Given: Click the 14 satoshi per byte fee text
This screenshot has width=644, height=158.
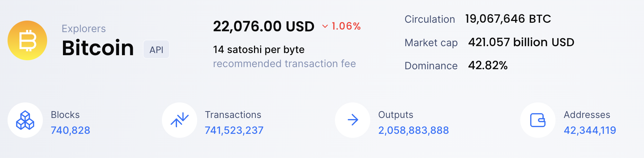Looking at the screenshot, I should point(259,49).
